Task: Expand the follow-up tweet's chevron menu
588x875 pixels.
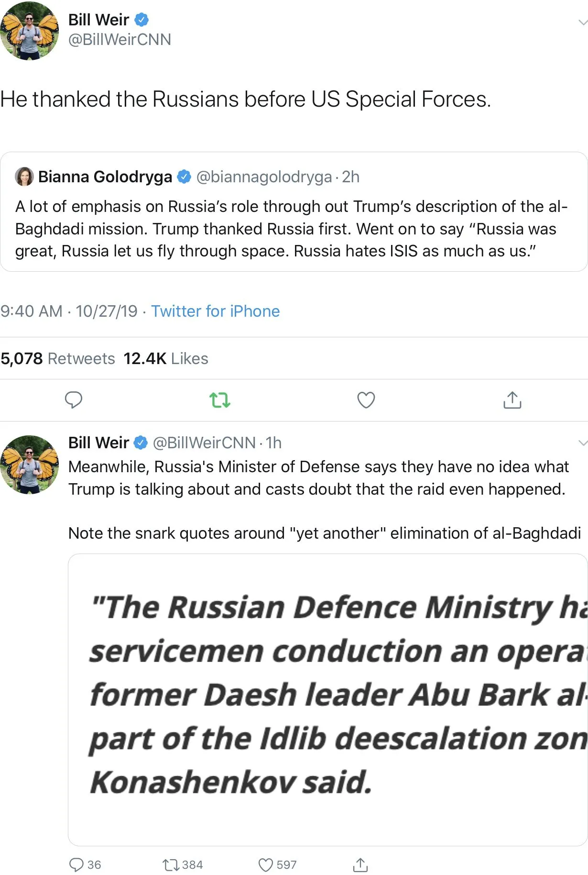Action: [x=582, y=443]
